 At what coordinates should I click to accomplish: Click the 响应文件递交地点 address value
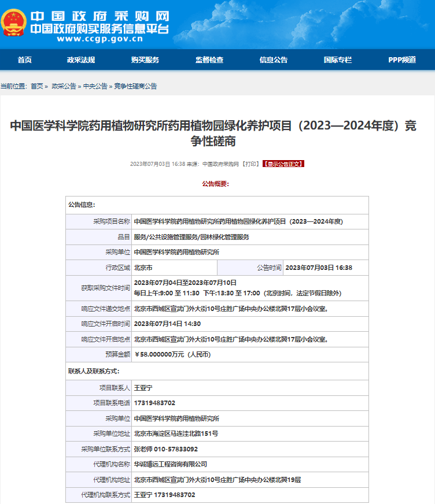(231, 309)
